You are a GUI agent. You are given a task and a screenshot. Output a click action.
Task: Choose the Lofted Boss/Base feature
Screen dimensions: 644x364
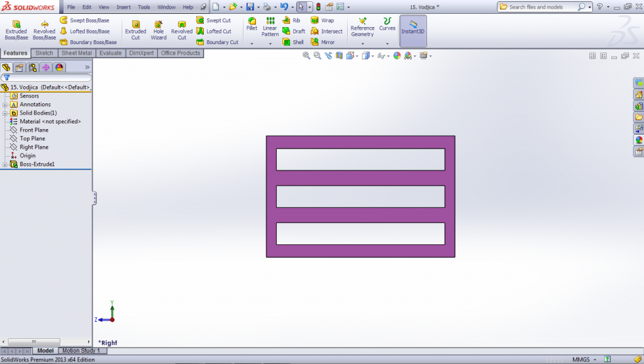click(85, 31)
